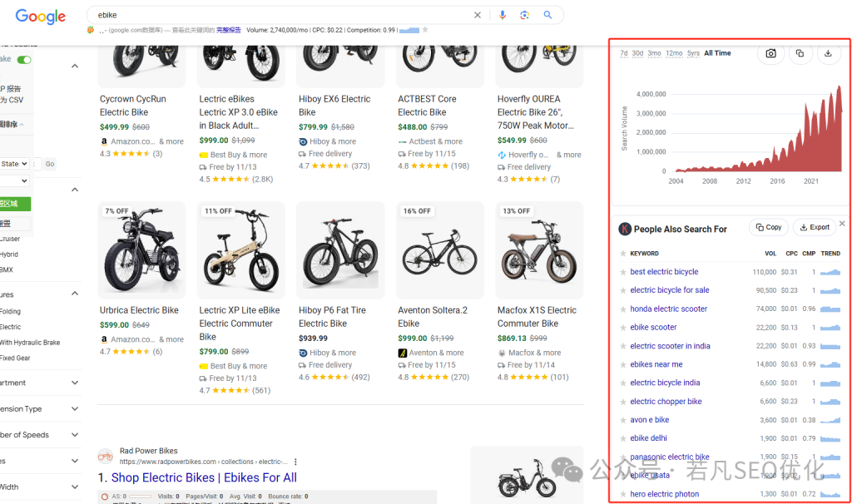852x504 pixels.
Task: Click the green button in left sidebar
Action: (15, 204)
